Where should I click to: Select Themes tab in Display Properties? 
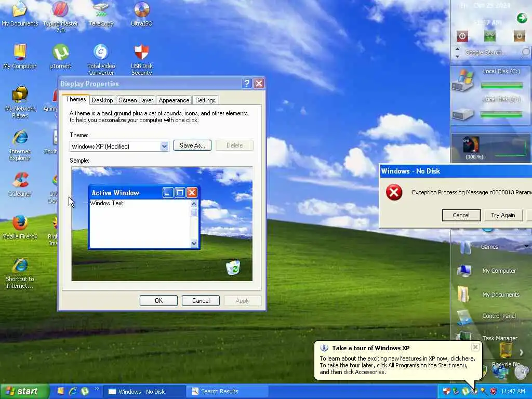point(76,99)
